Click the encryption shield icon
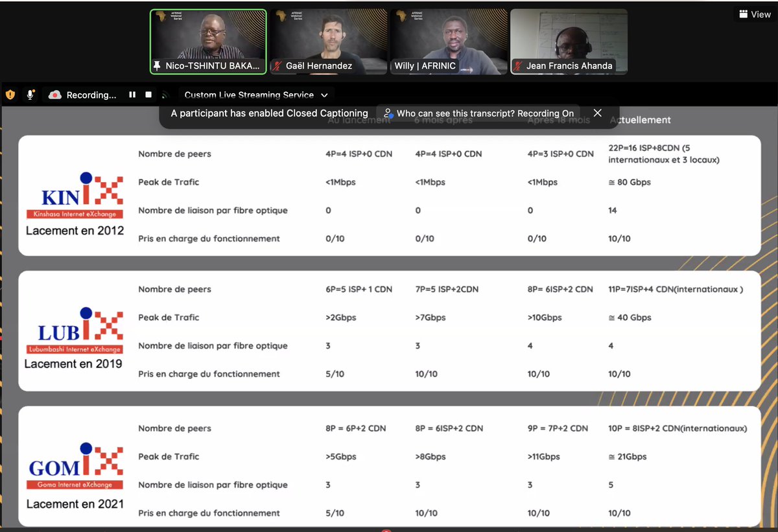The width and height of the screenshot is (778, 532). point(10,95)
